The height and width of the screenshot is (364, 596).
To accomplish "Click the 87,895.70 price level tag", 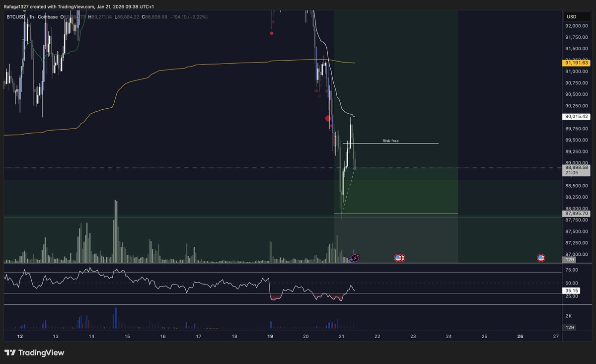I will pos(576,214).
